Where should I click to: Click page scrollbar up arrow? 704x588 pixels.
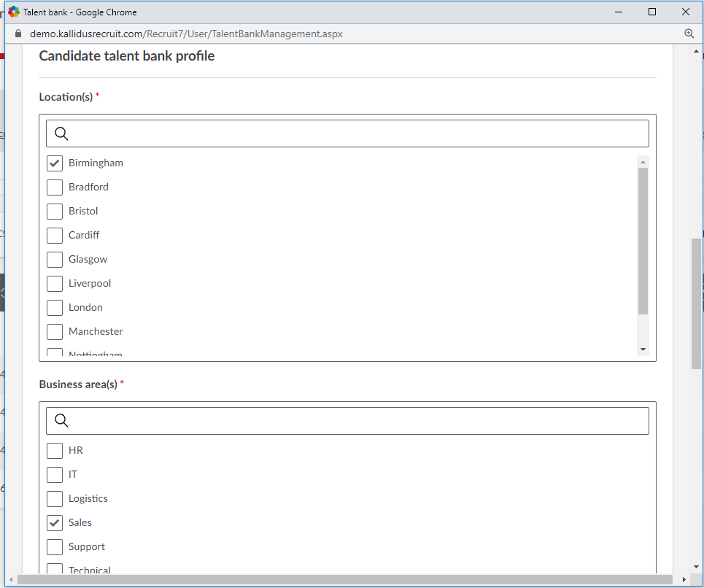pyautogui.click(x=696, y=52)
